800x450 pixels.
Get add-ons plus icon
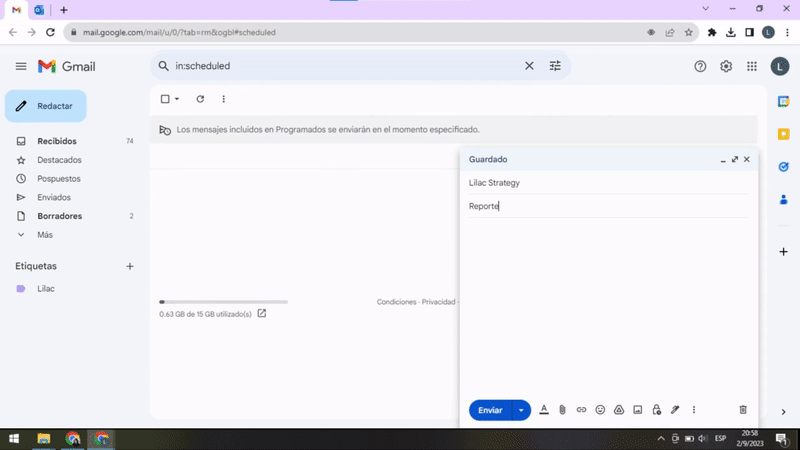[783, 252]
